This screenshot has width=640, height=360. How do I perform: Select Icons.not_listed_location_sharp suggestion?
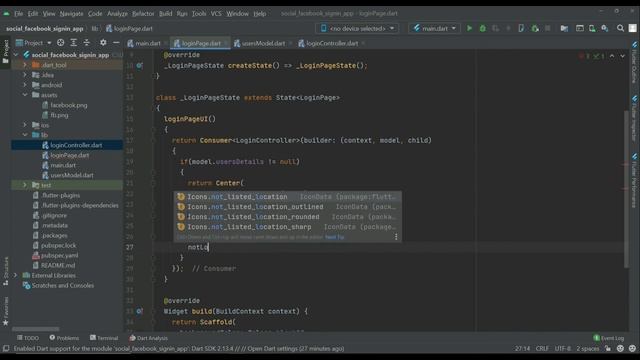pyautogui.click(x=288, y=227)
